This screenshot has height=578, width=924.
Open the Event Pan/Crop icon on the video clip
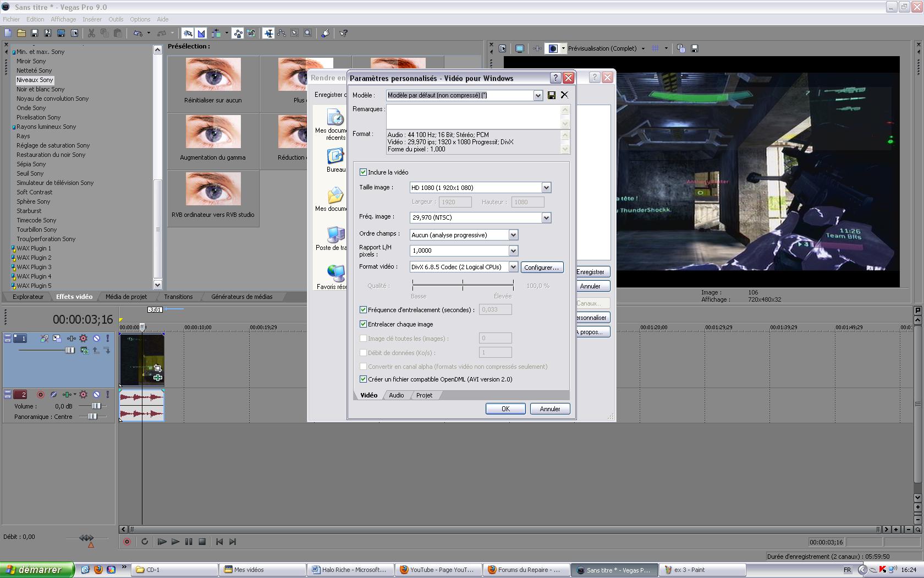[x=157, y=368]
